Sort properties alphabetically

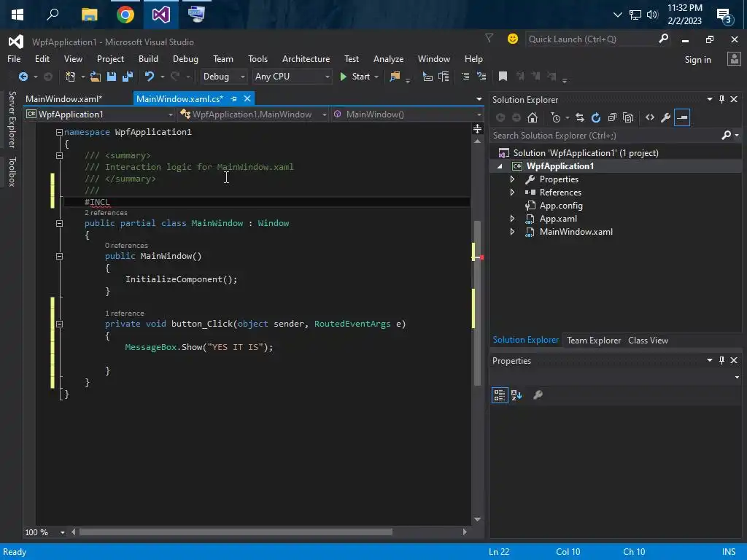pos(516,394)
